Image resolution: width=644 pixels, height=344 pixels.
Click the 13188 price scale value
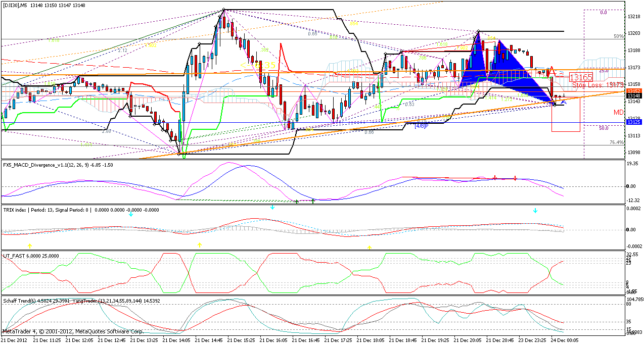coord(634,51)
